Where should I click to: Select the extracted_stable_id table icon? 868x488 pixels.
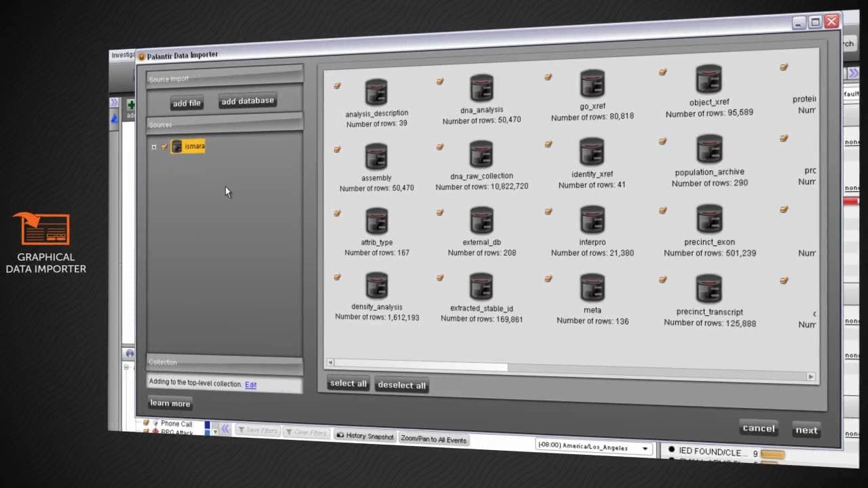(481, 287)
